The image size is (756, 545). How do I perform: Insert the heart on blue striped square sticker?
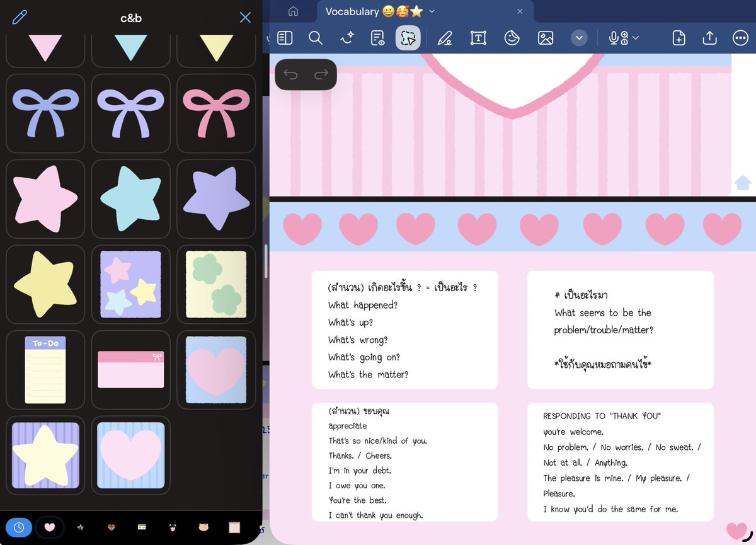pyautogui.click(x=130, y=455)
